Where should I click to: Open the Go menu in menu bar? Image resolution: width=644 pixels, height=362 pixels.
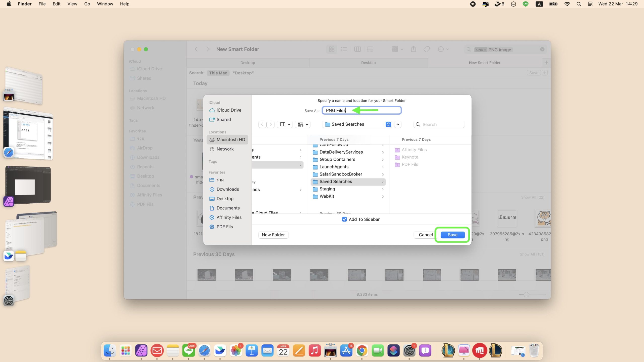[x=87, y=4]
